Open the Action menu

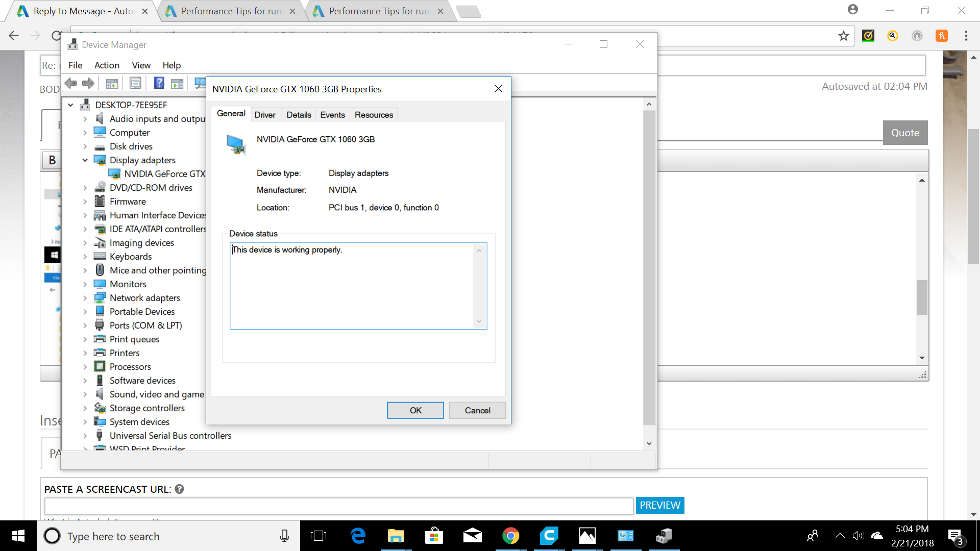(107, 65)
